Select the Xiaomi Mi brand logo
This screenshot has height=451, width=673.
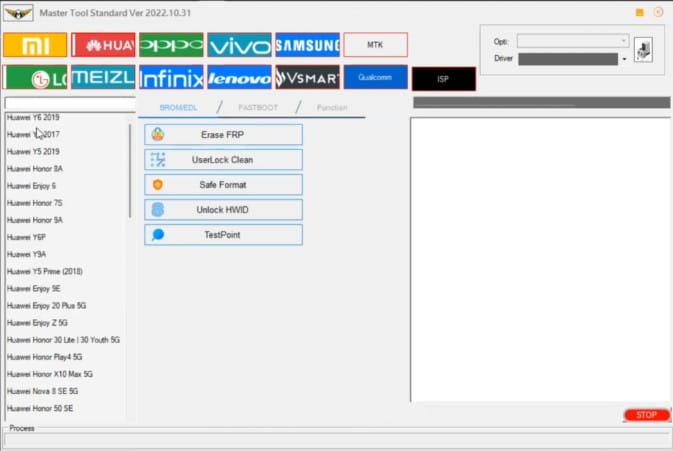point(35,45)
